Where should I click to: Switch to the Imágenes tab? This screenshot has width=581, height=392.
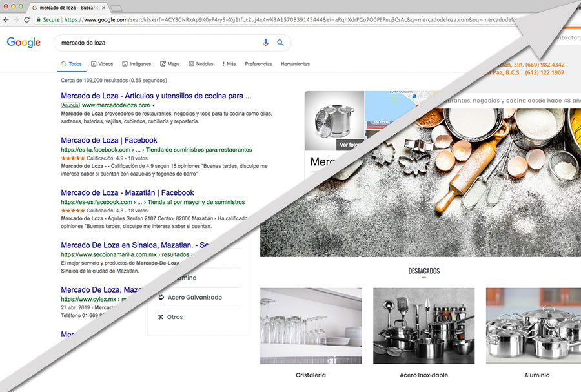click(x=137, y=64)
